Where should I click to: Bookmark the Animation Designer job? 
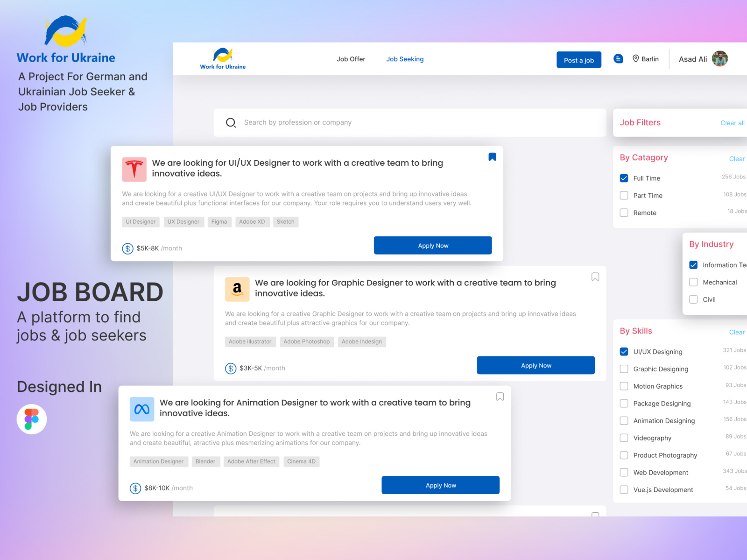pyautogui.click(x=500, y=397)
